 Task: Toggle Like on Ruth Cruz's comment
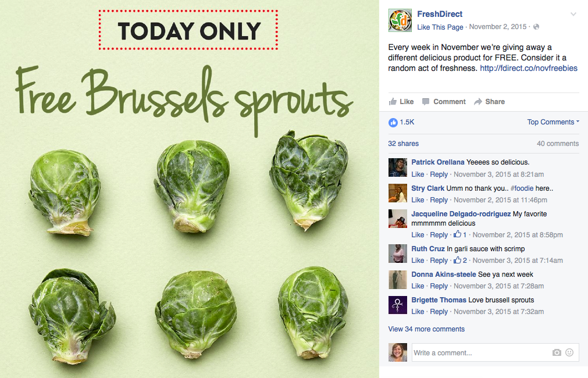[x=418, y=261]
